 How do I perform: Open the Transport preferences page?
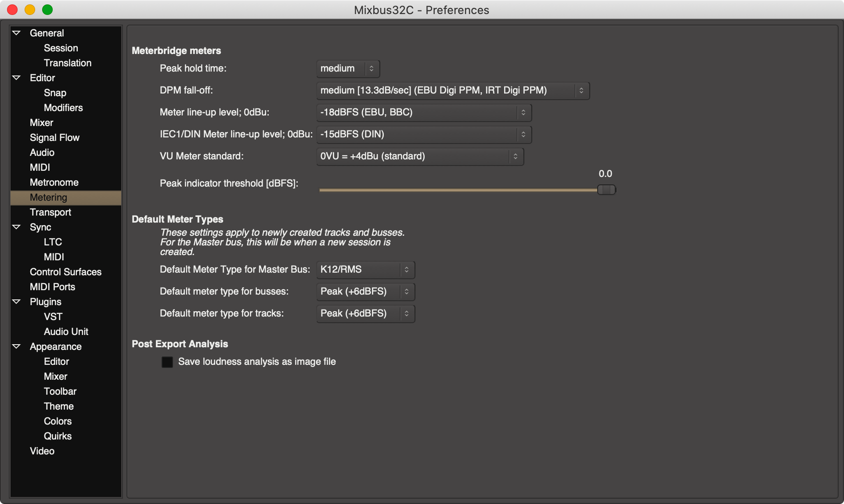tap(50, 212)
